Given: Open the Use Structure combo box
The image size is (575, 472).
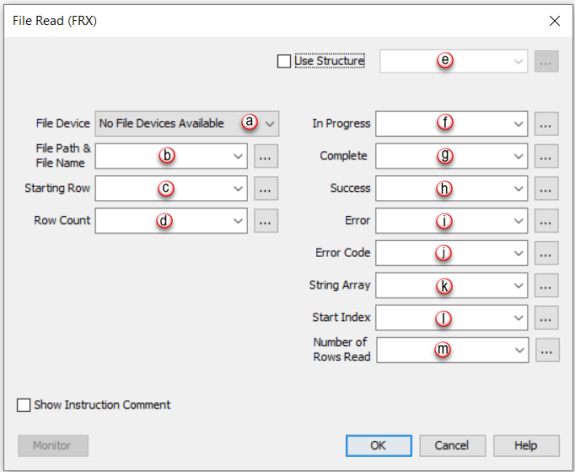Looking at the screenshot, I should click(x=454, y=61).
